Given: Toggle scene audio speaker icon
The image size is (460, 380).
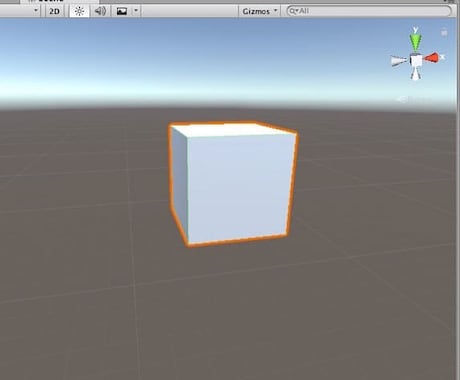Looking at the screenshot, I should pos(100,11).
